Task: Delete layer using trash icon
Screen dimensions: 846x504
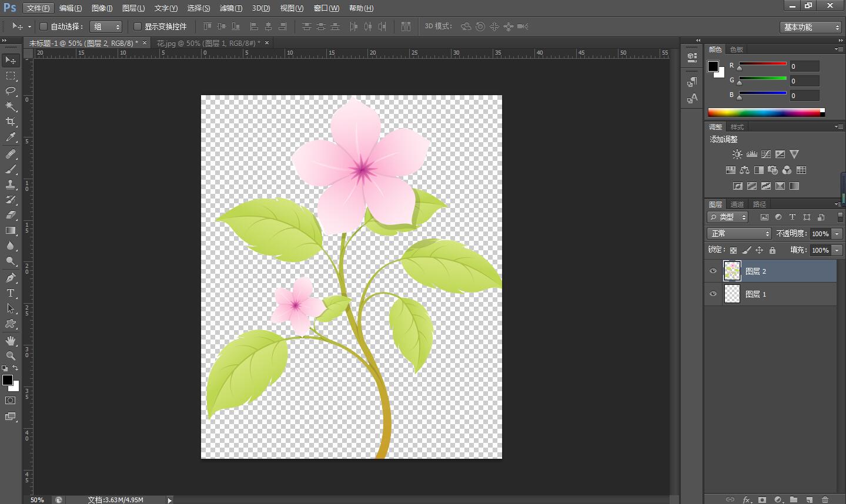Action: coord(825,499)
